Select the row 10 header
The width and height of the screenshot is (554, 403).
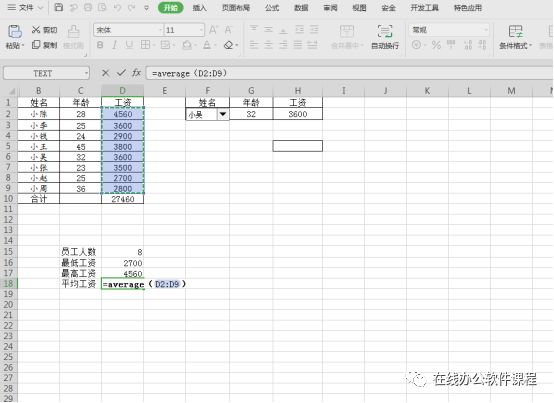tap(8, 199)
